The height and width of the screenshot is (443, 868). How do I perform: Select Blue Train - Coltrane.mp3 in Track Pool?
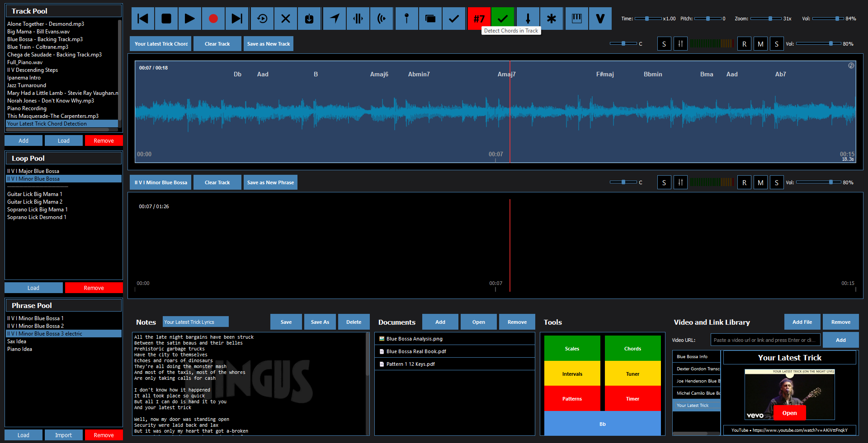click(38, 47)
